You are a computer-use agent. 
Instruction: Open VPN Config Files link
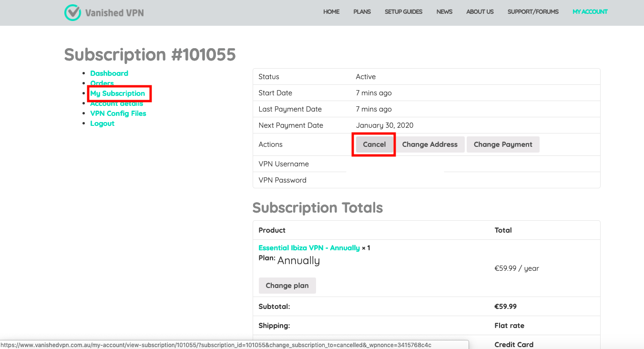[x=118, y=113]
